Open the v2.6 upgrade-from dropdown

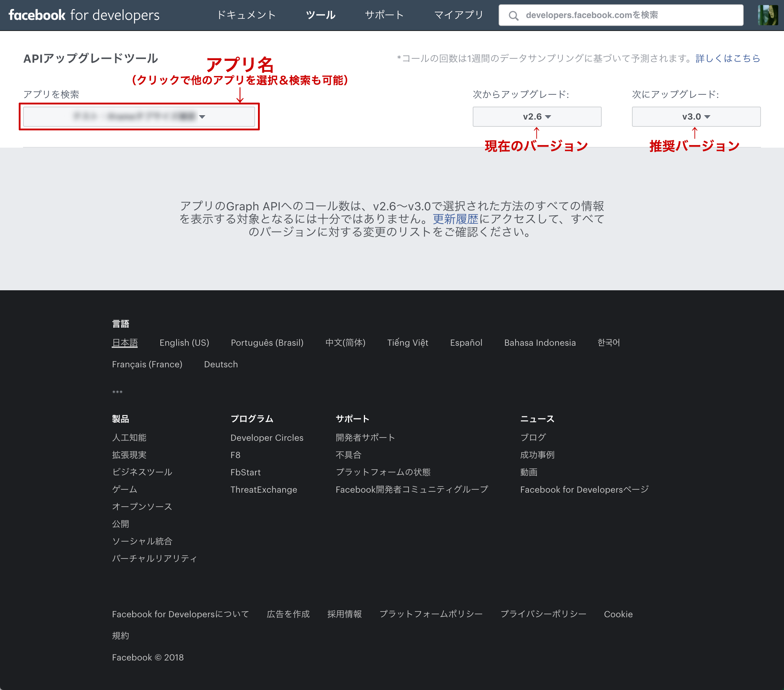tap(536, 117)
